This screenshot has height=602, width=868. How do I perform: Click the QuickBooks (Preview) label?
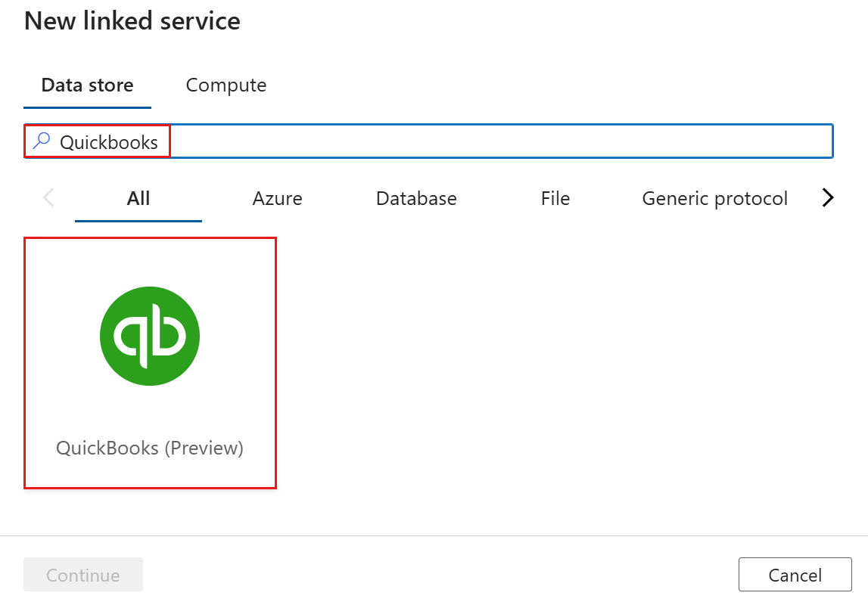(x=150, y=448)
